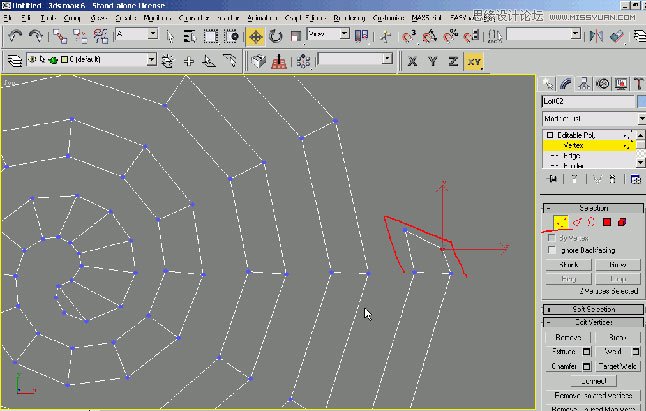
Task: Open the Rendering menu
Action: tap(349, 18)
